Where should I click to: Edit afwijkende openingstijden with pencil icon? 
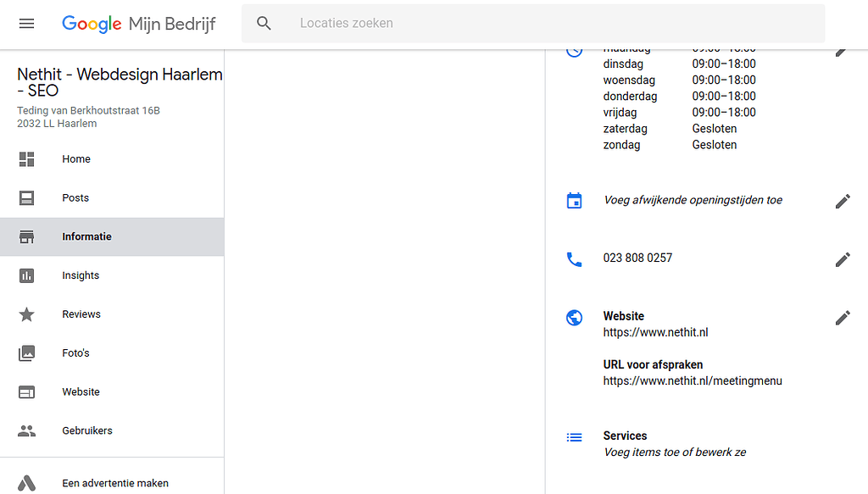coord(843,202)
